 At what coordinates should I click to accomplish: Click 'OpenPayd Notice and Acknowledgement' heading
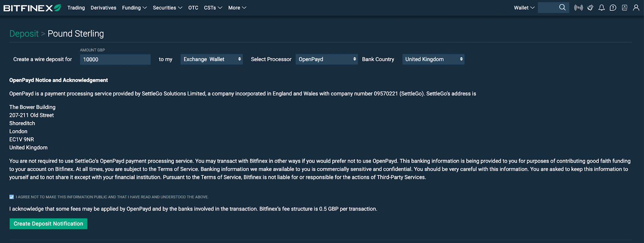coord(58,80)
